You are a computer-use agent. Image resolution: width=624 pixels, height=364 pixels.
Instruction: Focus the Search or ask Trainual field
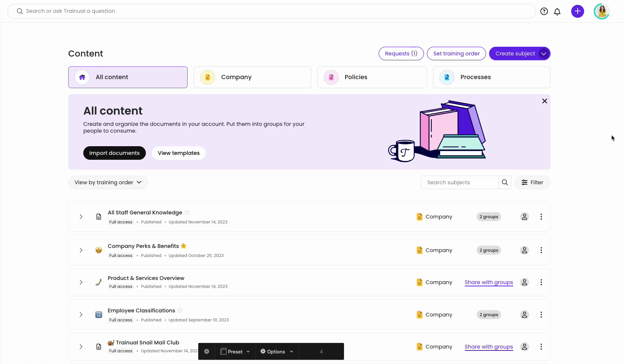(x=271, y=11)
